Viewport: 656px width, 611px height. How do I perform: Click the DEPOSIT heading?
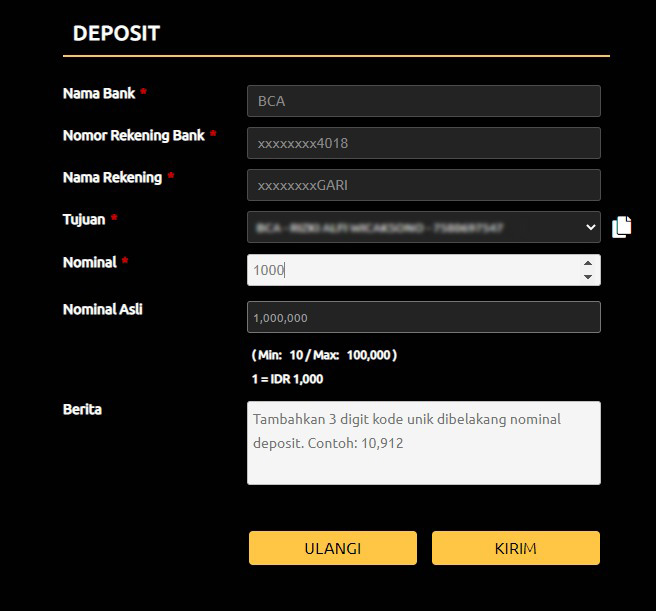coord(116,33)
